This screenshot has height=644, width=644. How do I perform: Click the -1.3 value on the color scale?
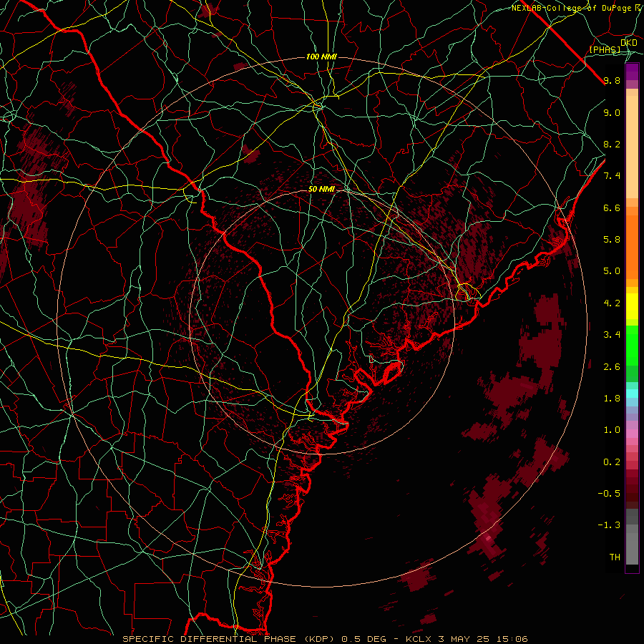[x=609, y=525]
